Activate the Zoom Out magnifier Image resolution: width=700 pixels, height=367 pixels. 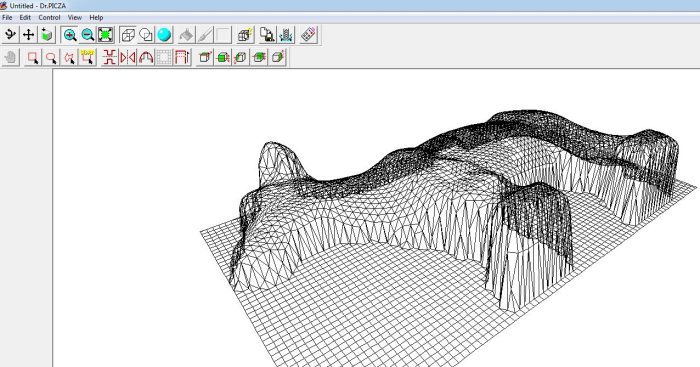click(88, 35)
